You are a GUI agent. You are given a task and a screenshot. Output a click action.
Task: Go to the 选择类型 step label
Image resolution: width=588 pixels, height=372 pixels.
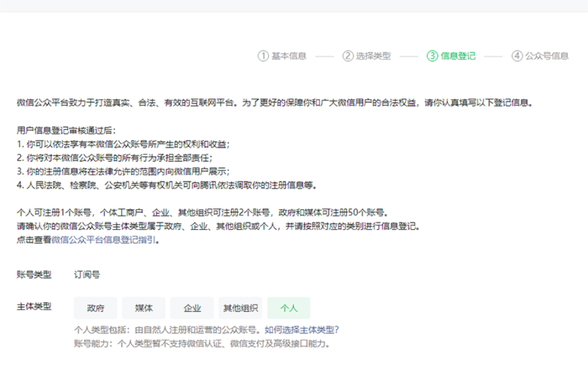(373, 56)
